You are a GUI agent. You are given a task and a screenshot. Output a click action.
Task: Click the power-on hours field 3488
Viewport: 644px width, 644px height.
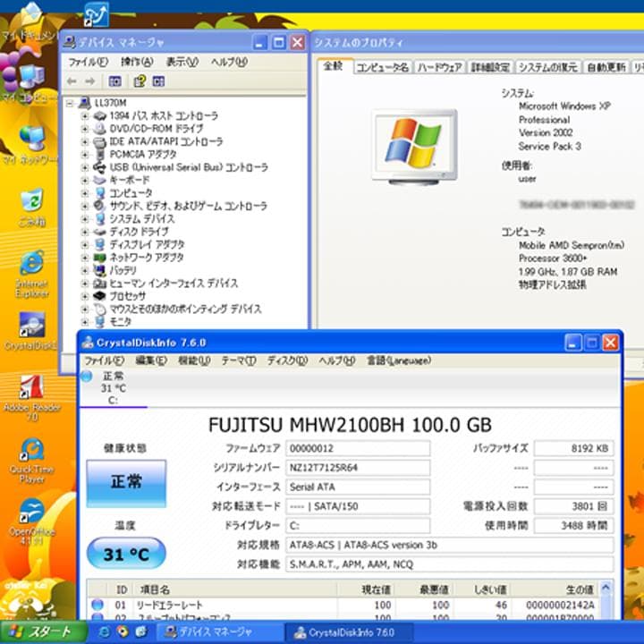(x=573, y=525)
